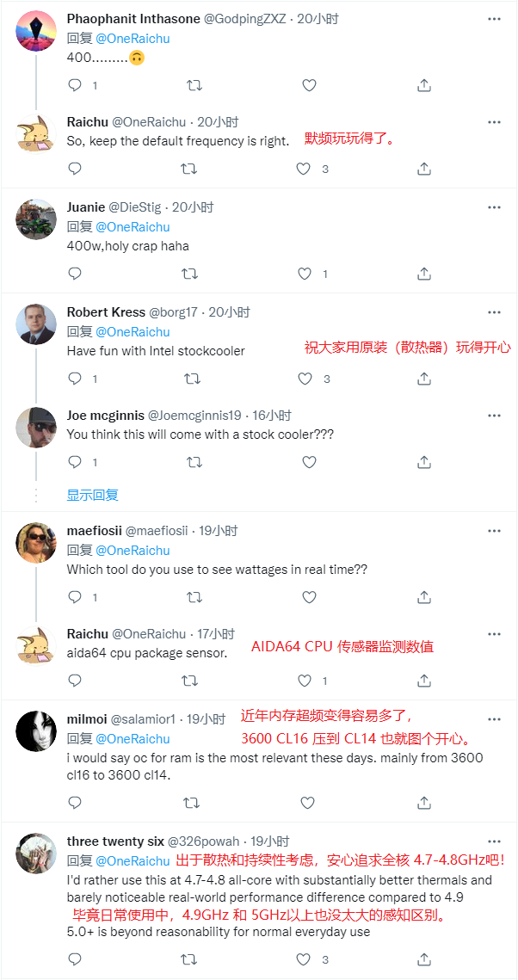Like Raichu's default frequency reply
This screenshot has width=518, height=980.
click(305, 168)
